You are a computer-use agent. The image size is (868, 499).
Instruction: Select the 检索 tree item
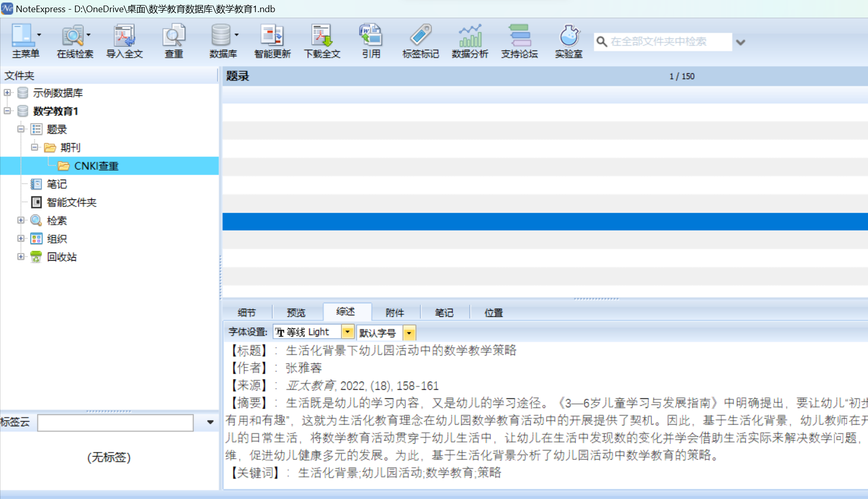pyautogui.click(x=57, y=220)
